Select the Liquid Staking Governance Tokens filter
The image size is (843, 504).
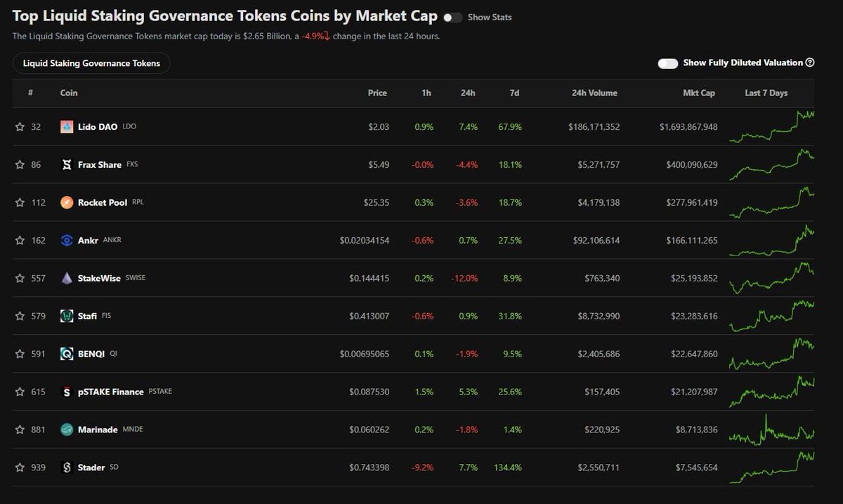tap(91, 63)
